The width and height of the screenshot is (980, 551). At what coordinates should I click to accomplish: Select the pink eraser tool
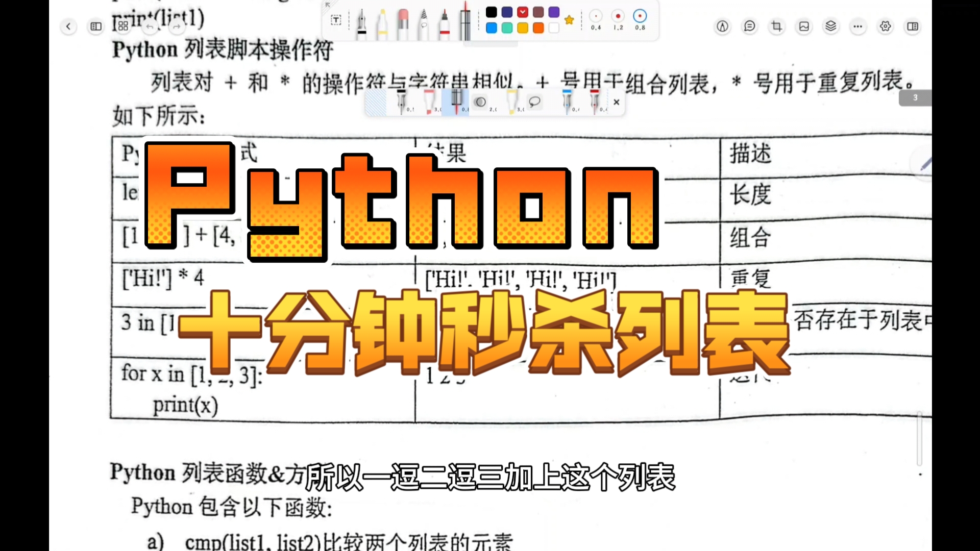tap(403, 24)
